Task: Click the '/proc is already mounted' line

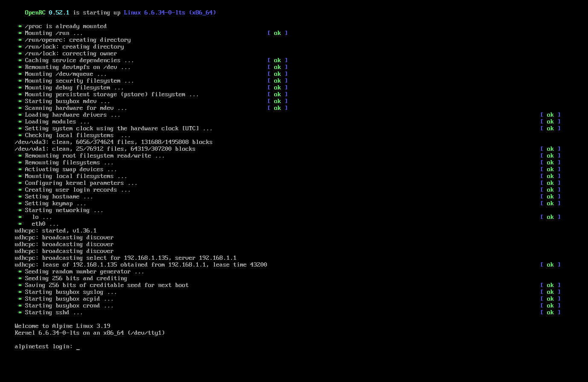Action: coord(62,26)
